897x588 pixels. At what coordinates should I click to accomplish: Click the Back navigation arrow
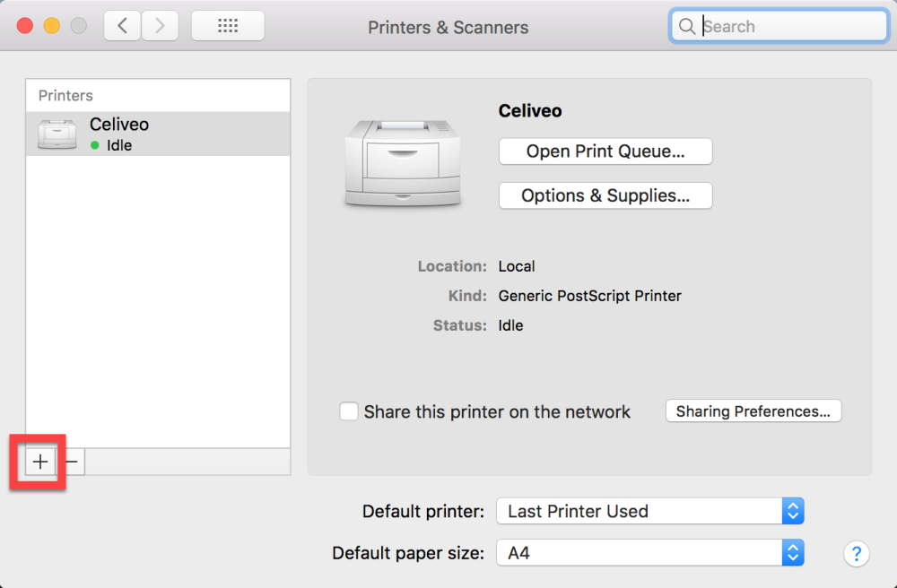(122, 25)
